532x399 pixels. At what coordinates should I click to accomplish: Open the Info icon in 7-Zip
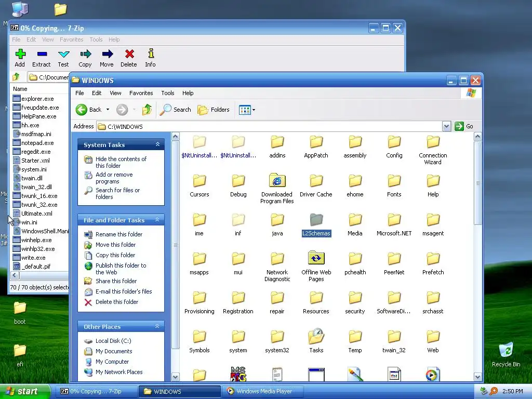(151, 54)
